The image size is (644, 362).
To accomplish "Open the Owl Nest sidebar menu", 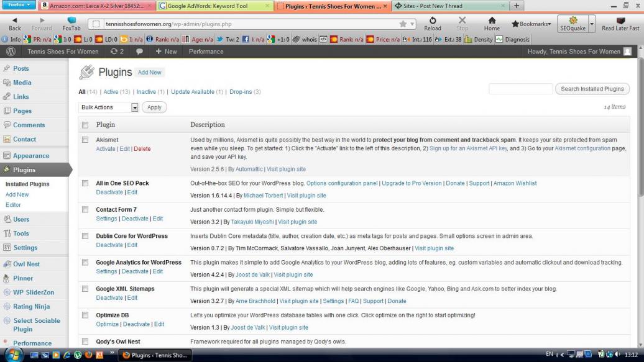I will point(26,265).
